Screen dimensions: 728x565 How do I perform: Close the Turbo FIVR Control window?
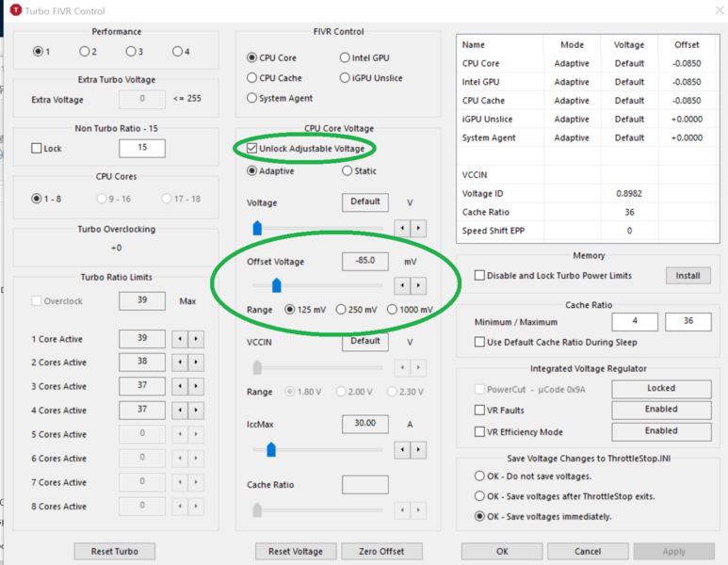click(720, 10)
